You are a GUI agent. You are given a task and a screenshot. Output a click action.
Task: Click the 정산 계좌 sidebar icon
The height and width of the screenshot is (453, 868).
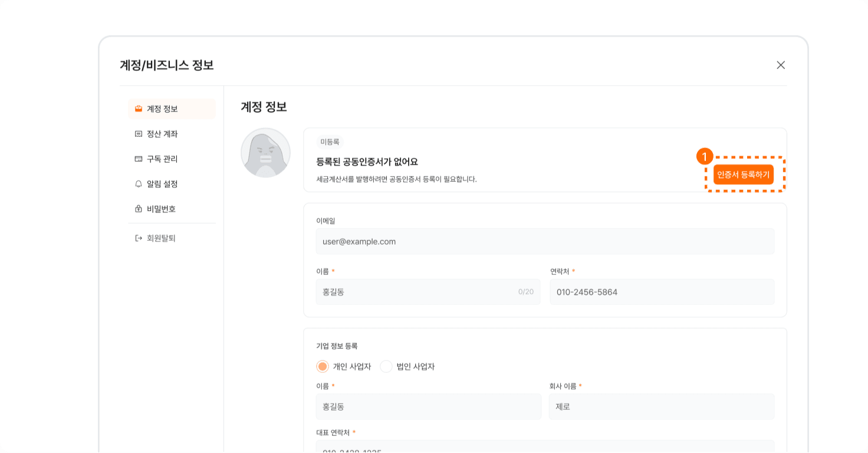click(x=139, y=134)
